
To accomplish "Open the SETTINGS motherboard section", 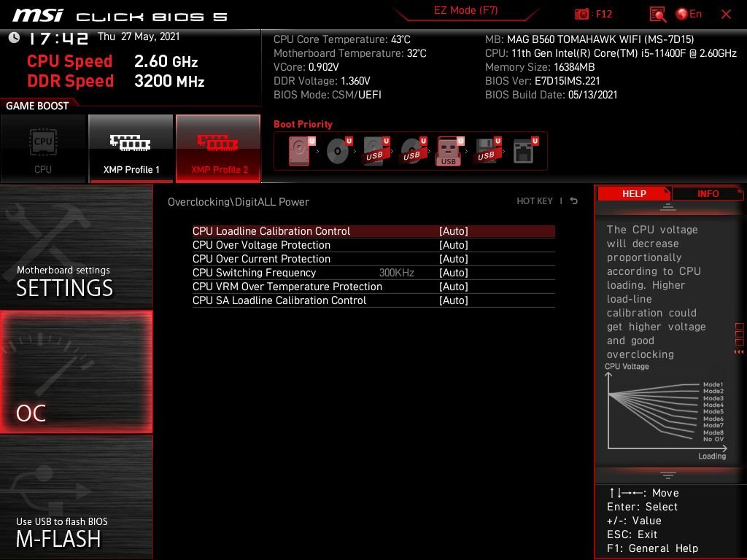I will click(76, 246).
